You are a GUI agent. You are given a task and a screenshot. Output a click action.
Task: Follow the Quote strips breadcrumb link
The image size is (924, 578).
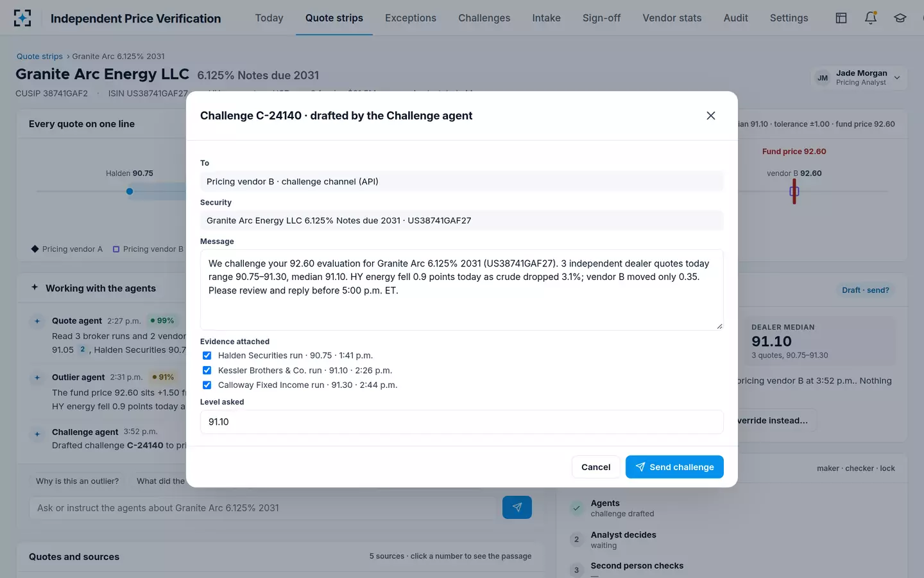40,57
